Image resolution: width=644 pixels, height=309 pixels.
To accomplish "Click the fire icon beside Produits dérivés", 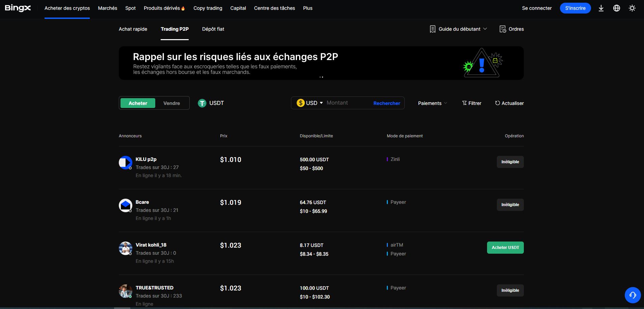I will 183,8.
